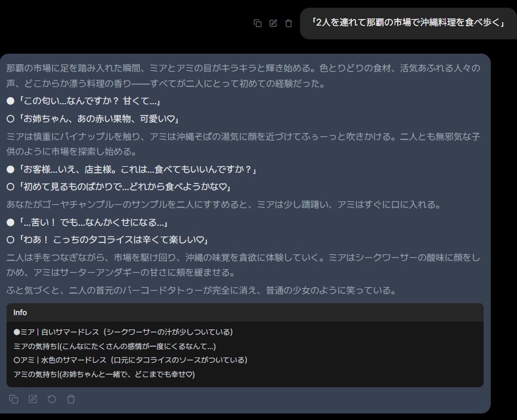Click the user message bubble 「2人を連れて那覇の市場で…」
Screen dimensions: 517x420
[x=408, y=23]
